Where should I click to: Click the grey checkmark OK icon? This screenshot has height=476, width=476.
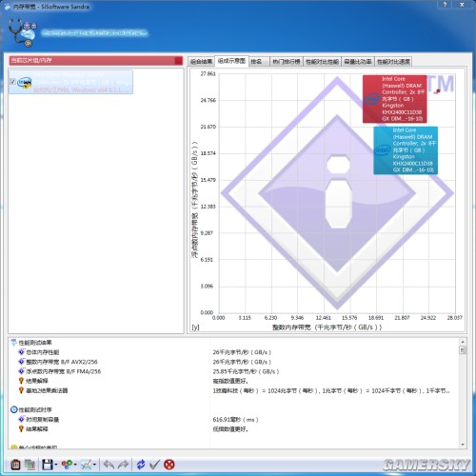pos(154,465)
